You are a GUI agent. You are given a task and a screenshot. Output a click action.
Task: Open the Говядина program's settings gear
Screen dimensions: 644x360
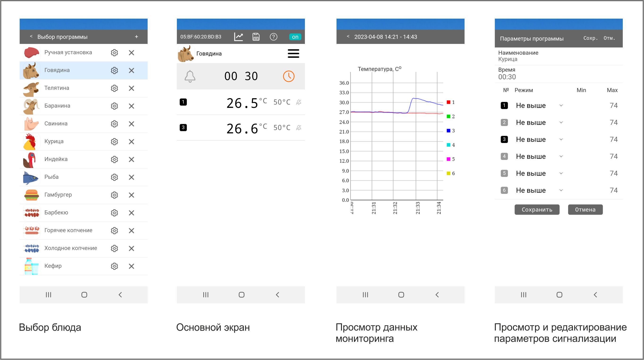114,70
